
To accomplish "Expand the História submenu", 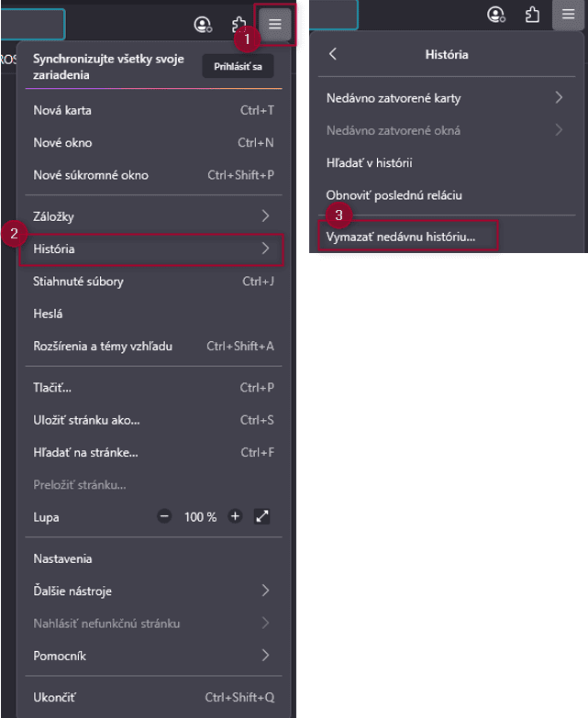I will 151,249.
